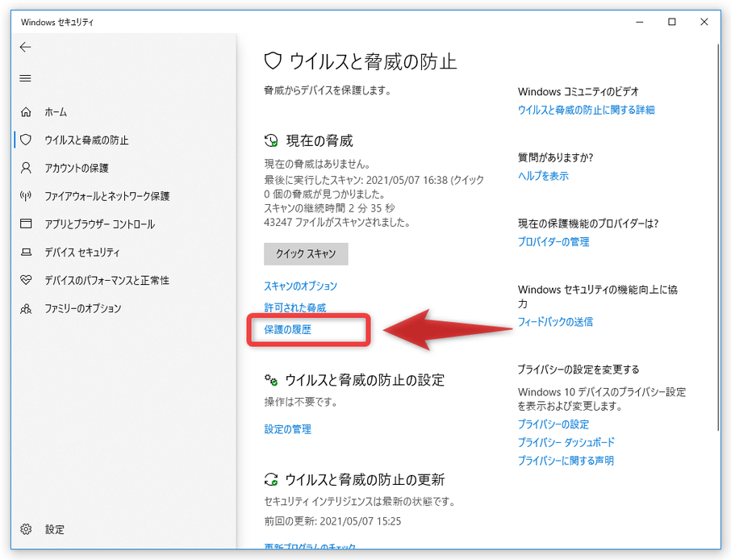This screenshot has width=731, height=560.
Task: Click the text 操作は不要です。
Action: [301, 402]
